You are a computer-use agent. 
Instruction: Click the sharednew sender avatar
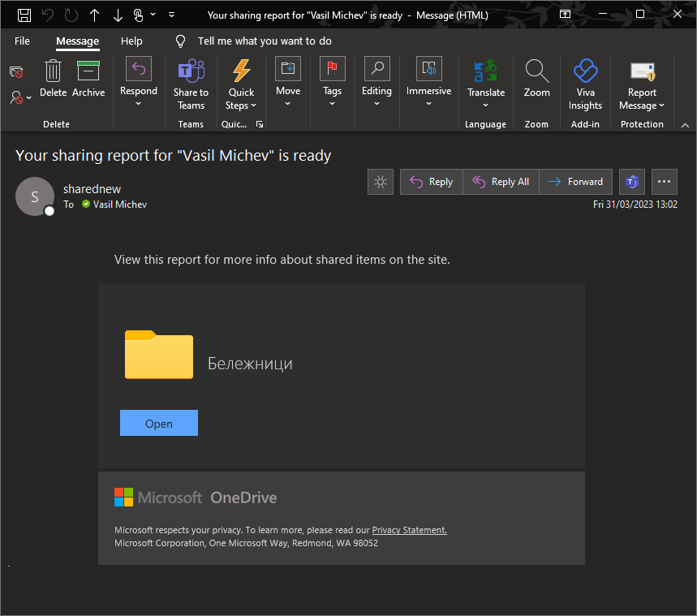35,196
